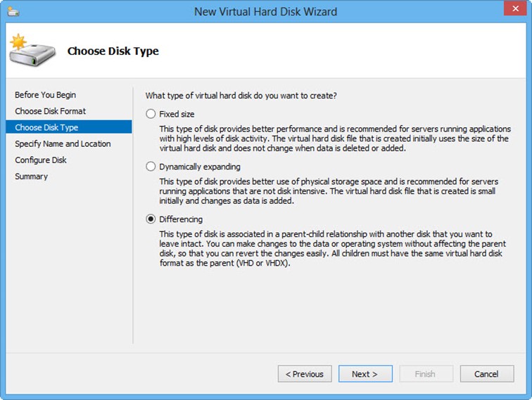Click the Dynamically expanding description paragraph
532x400 pixels.
click(x=329, y=191)
